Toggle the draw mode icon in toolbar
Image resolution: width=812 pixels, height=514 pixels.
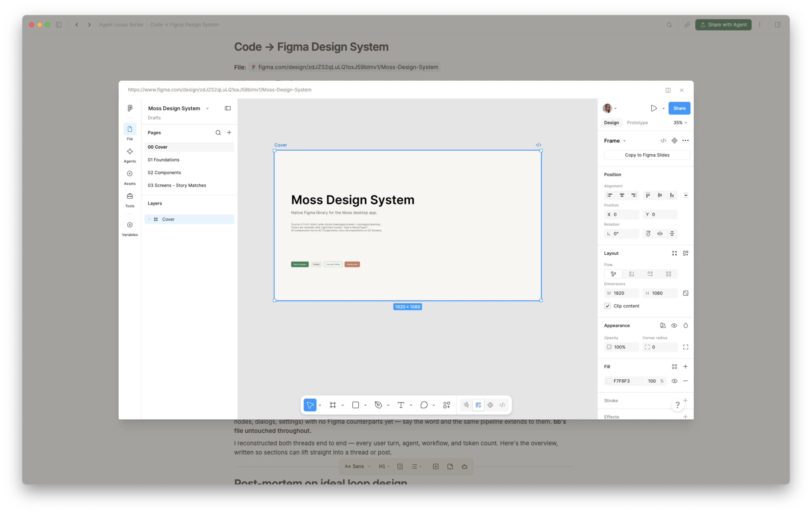[x=466, y=405]
